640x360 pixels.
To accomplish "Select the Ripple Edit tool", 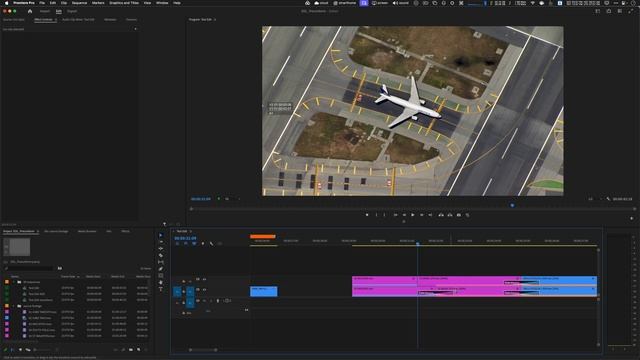I will (160, 248).
